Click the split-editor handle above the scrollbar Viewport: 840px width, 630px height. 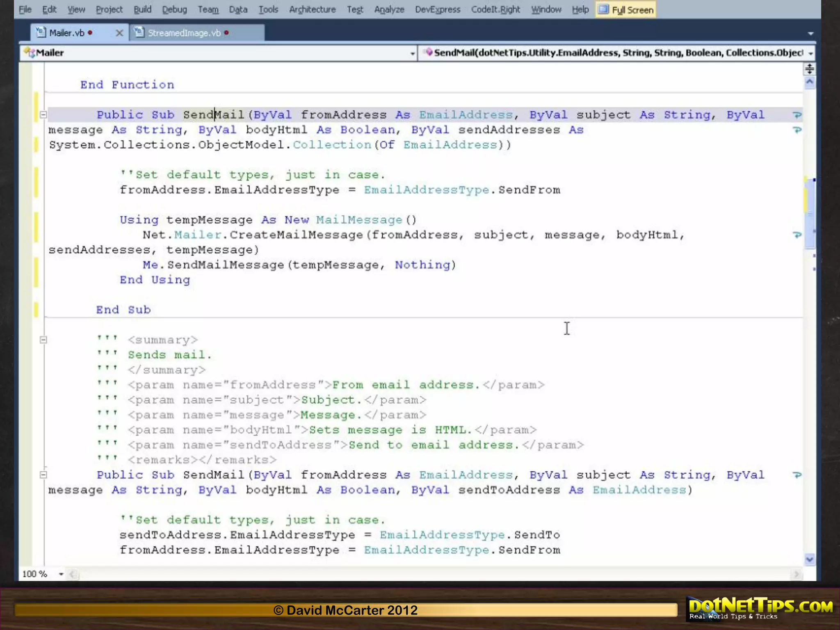click(809, 69)
